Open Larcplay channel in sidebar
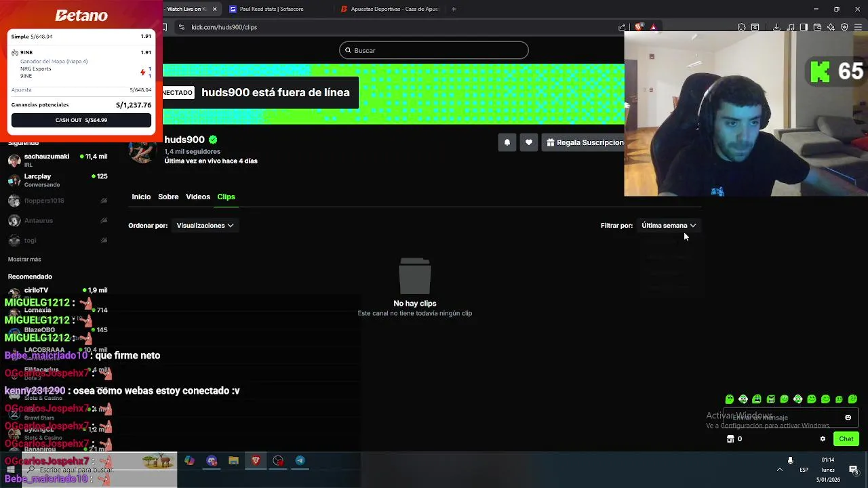Screen dimensions: 868x488 click(x=58, y=180)
